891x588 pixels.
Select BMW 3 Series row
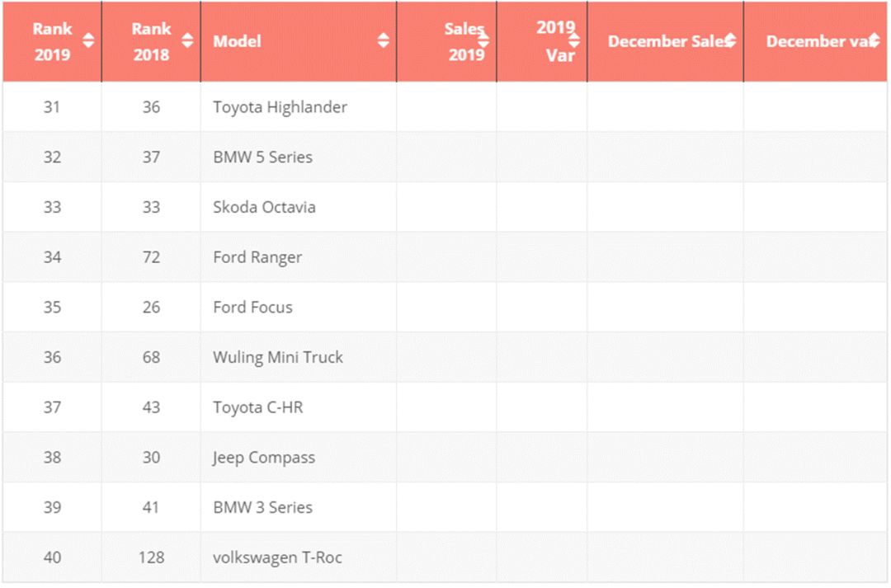pyautogui.click(x=262, y=507)
